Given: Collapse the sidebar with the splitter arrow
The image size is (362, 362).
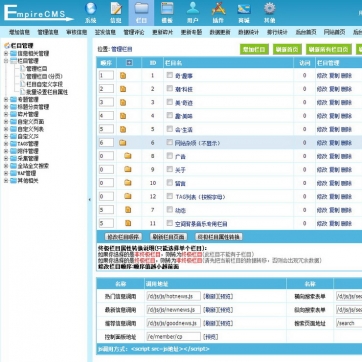Looking at the screenshot, I should [x=89, y=200].
